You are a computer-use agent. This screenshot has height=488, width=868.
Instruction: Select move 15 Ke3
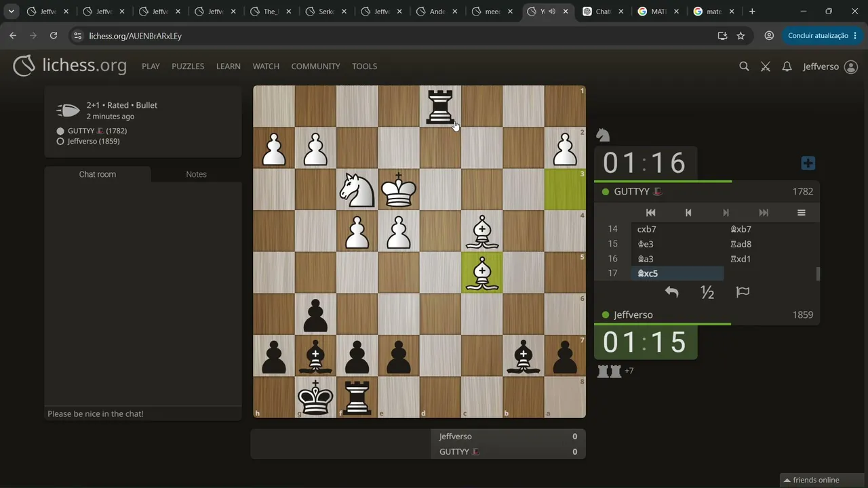pyautogui.click(x=677, y=244)
